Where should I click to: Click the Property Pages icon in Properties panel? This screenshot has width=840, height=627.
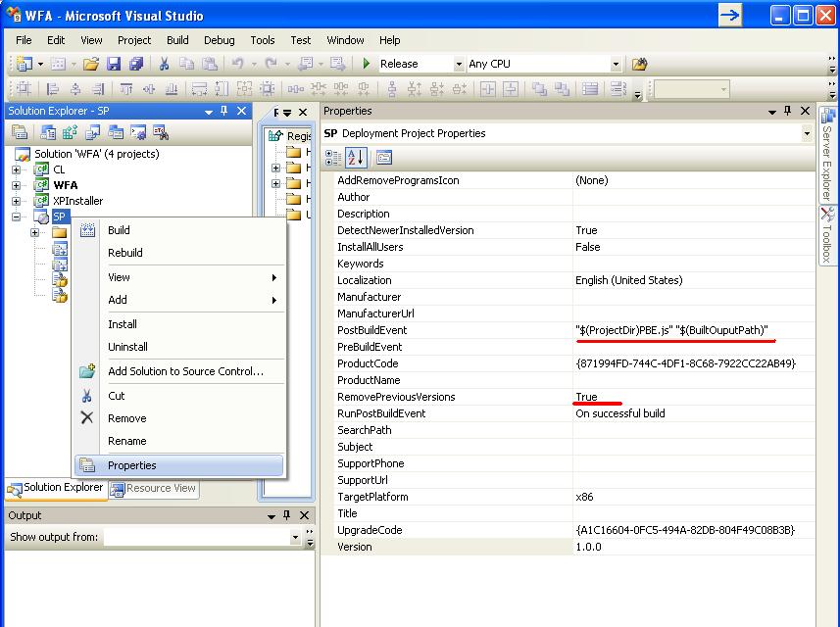(384, 158)
